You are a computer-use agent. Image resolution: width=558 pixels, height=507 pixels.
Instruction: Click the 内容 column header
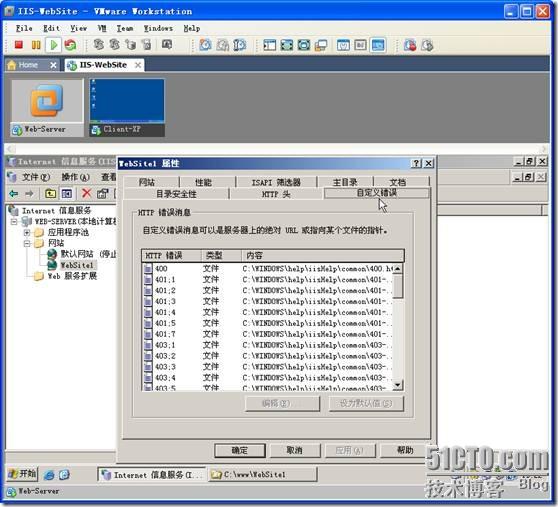tap(323, 255)
